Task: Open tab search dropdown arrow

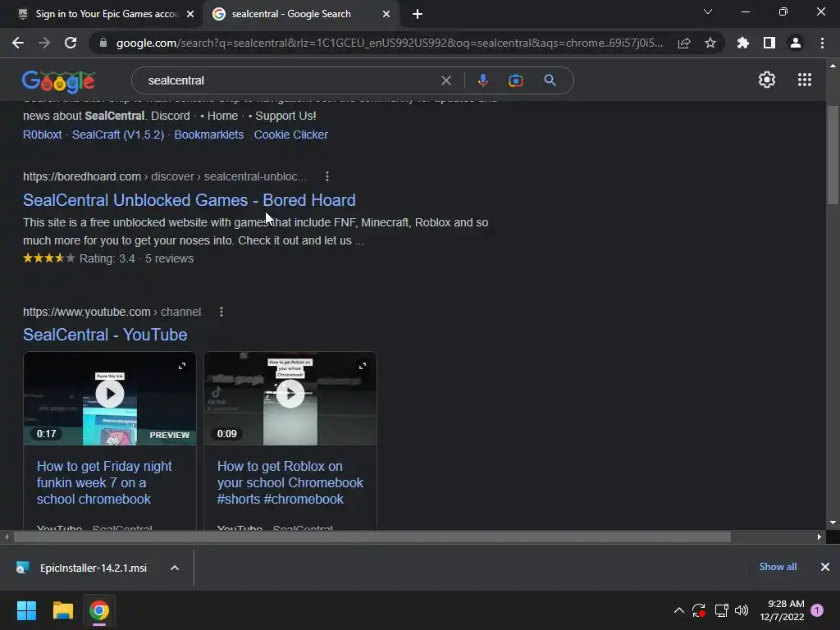Action: (x=708, y=11)
